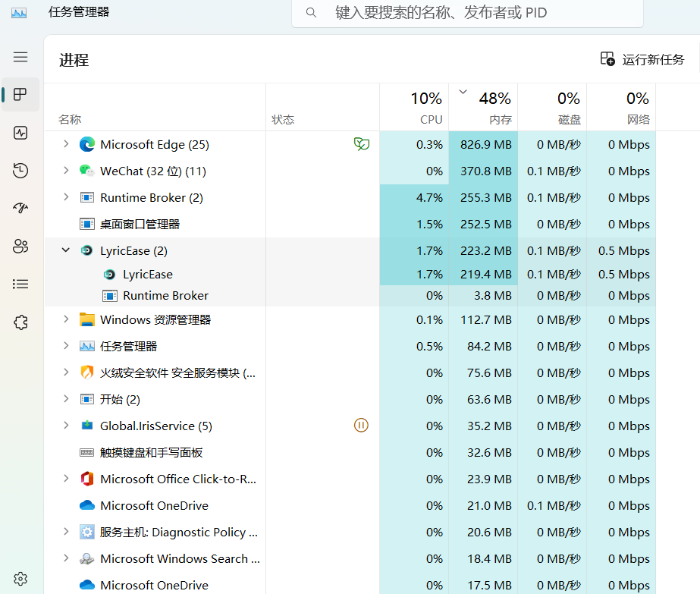Image resolution: width=700 pixels, height=594 pixels.
Task: Select the 触摸键盘和手写面板 row
Action: pyautogui.click(x=350, y=452)
